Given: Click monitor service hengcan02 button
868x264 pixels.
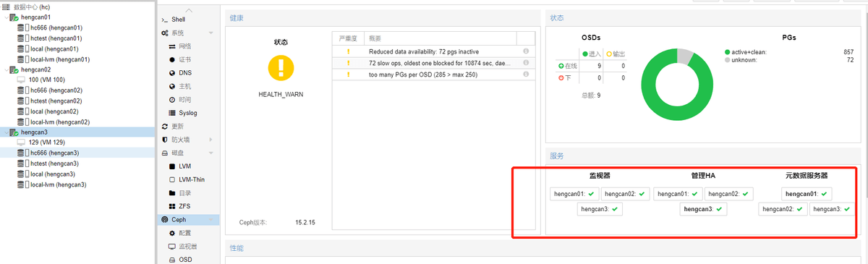Looking at the screenshot, I should tap(626, 194).
